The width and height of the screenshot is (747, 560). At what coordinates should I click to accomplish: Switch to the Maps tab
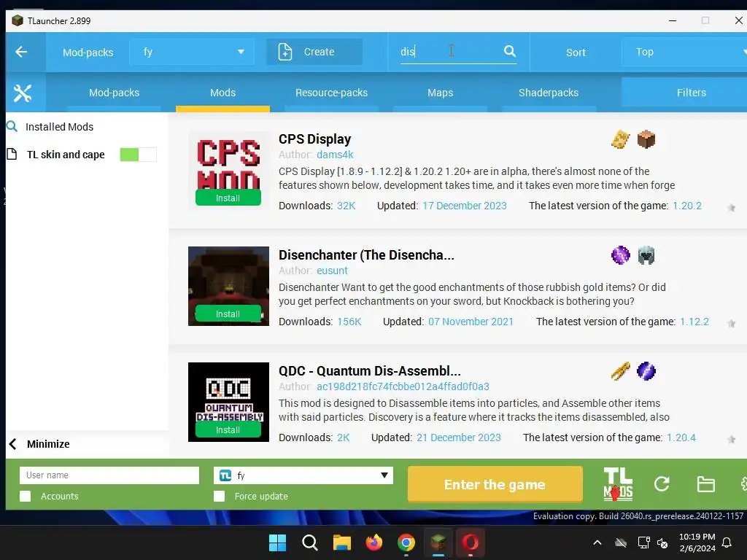pos(440,93)
